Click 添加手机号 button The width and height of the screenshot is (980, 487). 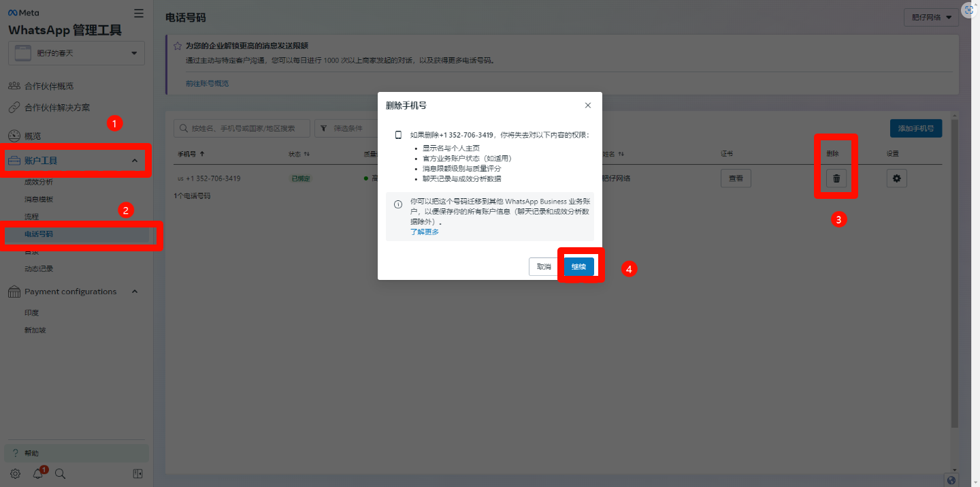click(x=916, y=128)
